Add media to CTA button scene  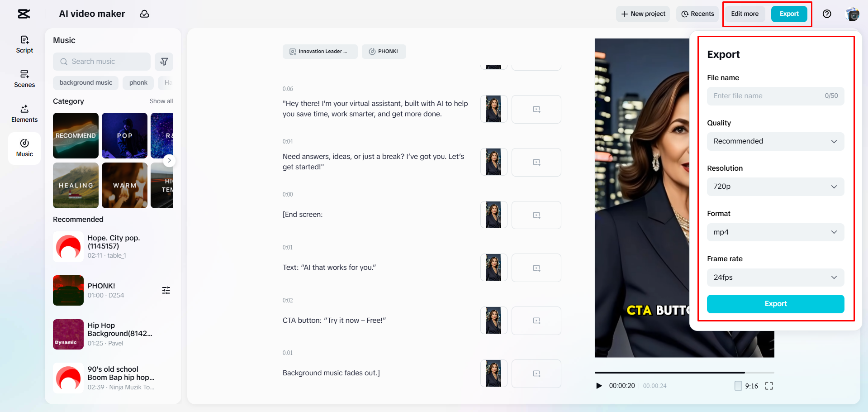point(536,321)
